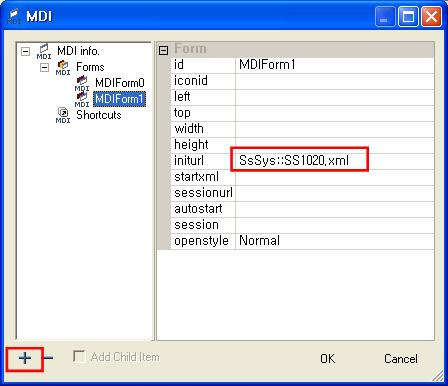Click the left value field
Screen dimensions: 448x386
click(x=335, y=97)
